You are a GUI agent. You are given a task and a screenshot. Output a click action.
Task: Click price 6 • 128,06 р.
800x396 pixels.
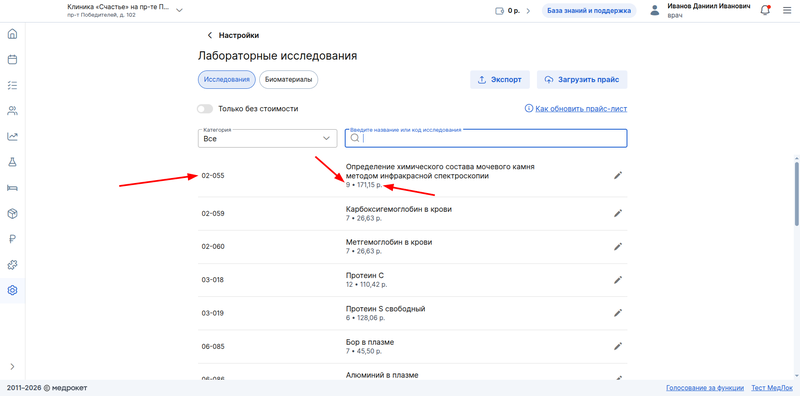(365, 317)
